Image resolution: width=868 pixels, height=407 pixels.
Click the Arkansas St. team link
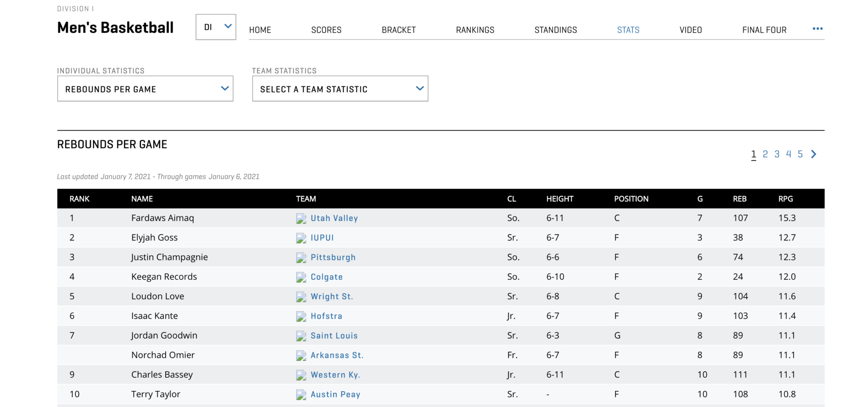(337, 355)
